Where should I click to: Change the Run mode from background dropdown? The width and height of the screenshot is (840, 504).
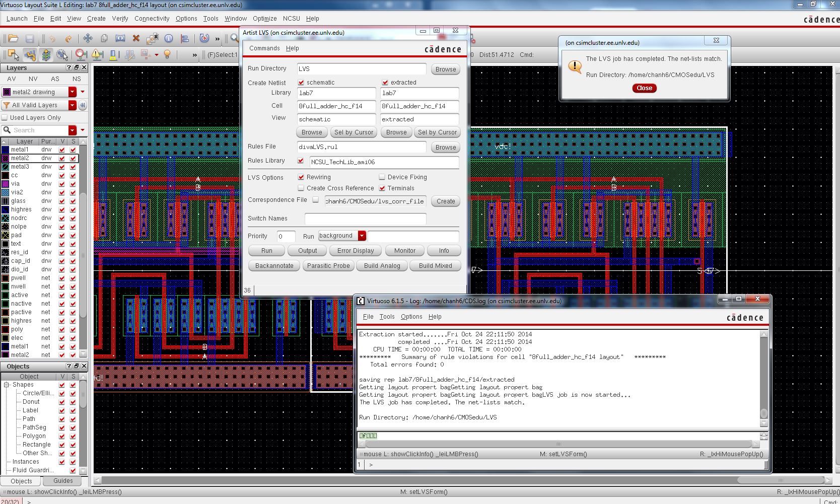[x=362, y=236]
